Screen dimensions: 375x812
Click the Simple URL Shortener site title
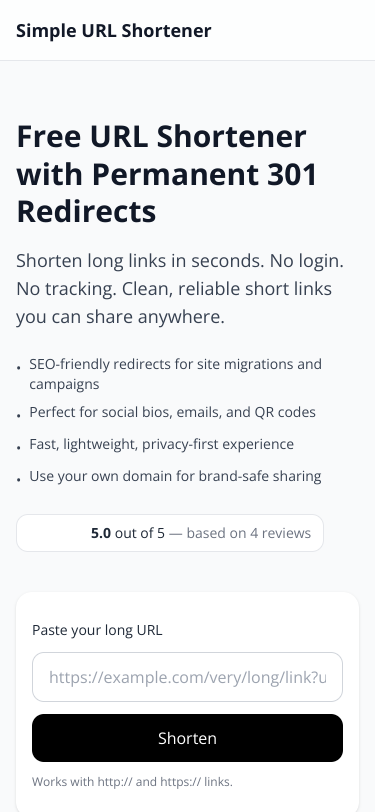(x=113, y=31)
